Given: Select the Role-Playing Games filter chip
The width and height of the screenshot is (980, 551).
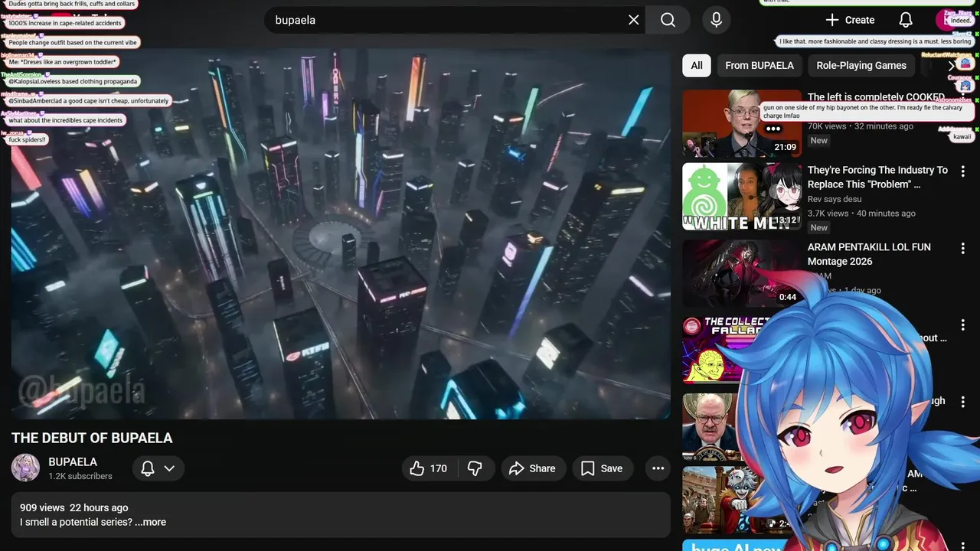Looking at the screenshot, I should tap(861, 65).
